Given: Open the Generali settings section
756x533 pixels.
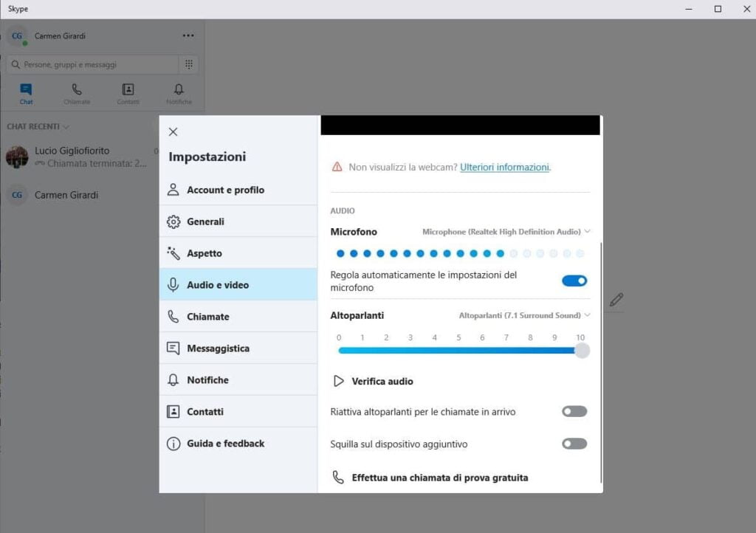Looking at the screenshot, I should tap(238, 221).
